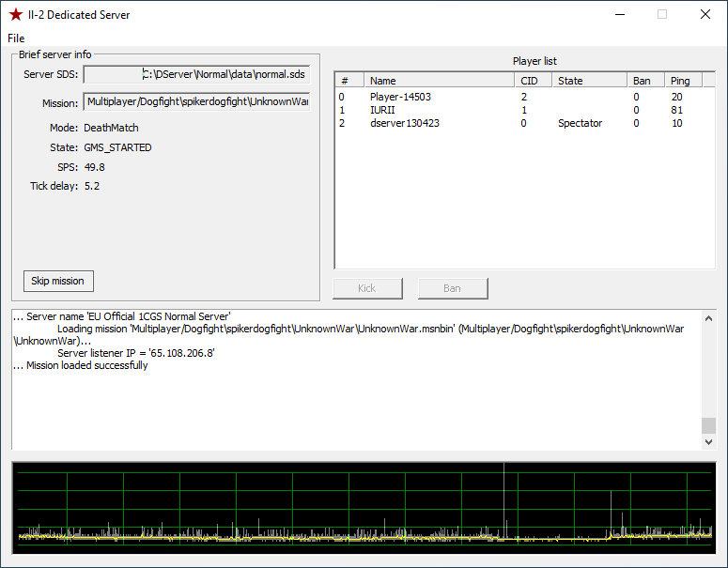Image resolution: width=728 pixels, height=568 pixels.
Task: Close the Il-2 Dedicated Server window
Action: [x=705, y=14]
